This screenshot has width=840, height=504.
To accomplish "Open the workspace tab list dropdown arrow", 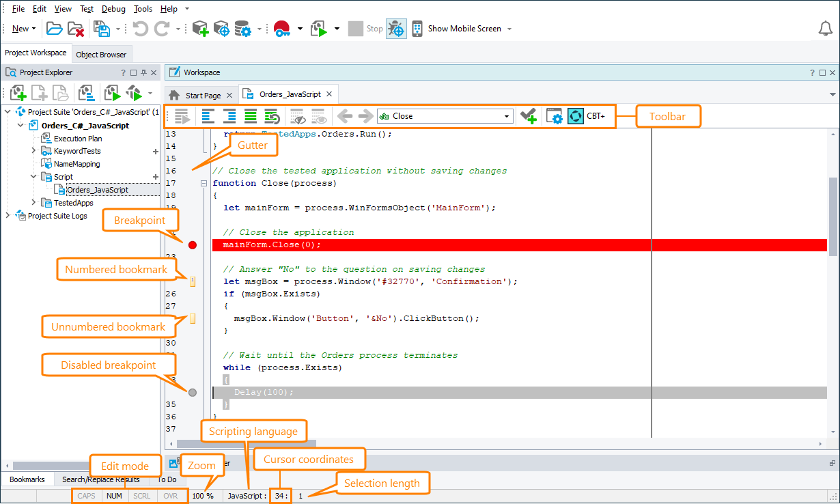I will 832,94.
